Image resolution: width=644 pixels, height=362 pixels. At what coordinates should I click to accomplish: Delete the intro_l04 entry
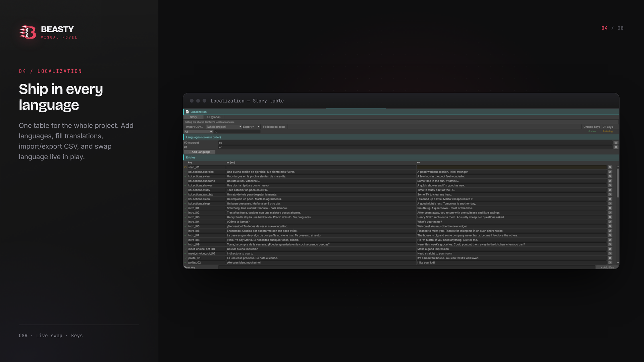tap(610, 222)
